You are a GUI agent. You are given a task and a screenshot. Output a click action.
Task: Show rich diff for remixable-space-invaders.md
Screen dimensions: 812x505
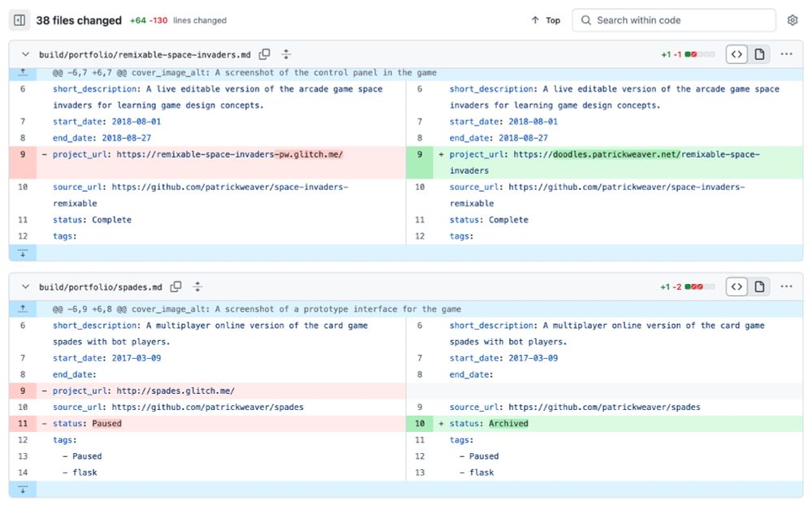click(759, 54)
